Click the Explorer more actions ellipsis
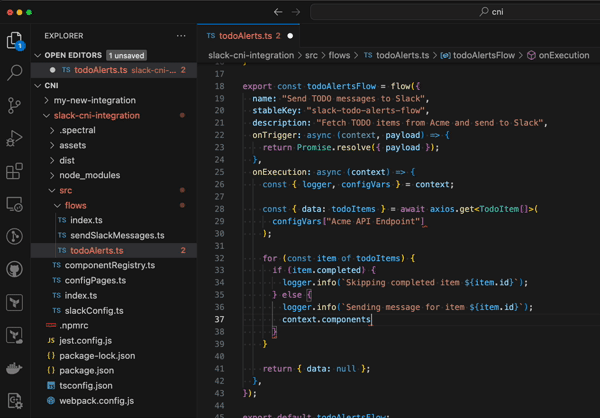Image resolution: width=600 pixels, height=418 pixels. click(x=181, y=36)
